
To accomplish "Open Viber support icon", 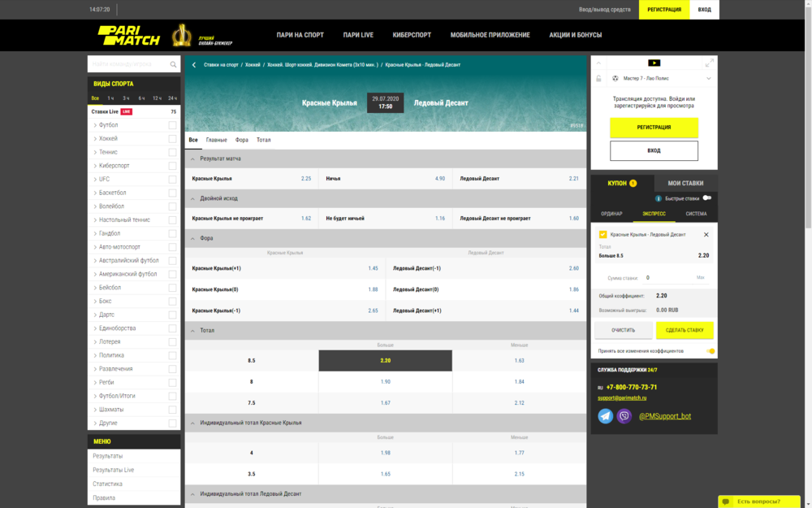I will coord(624,415).
